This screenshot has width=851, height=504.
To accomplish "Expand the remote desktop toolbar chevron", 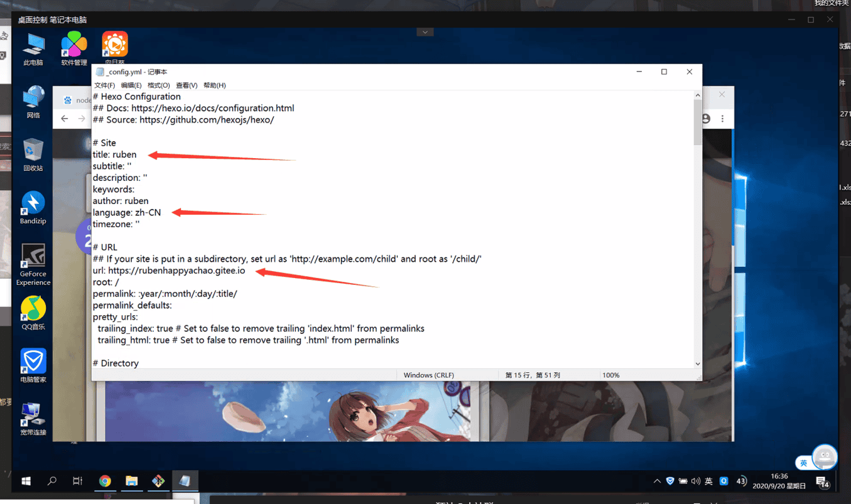I will [425, 32].
